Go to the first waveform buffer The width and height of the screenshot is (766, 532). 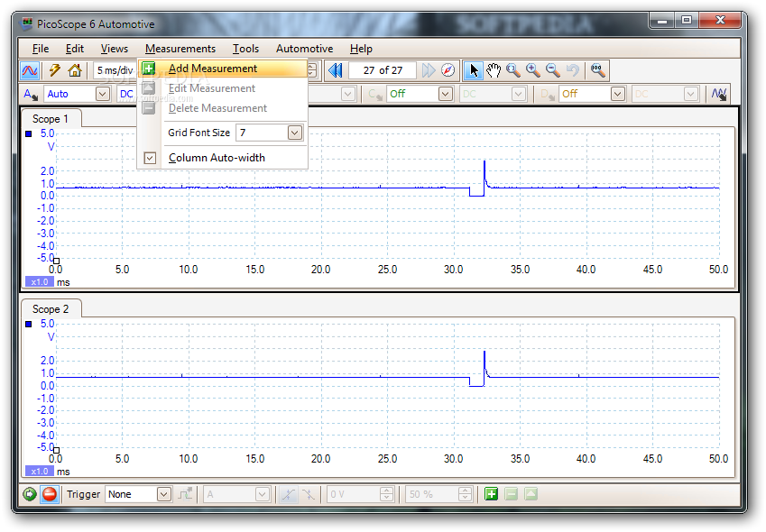(x=335, y=70)
